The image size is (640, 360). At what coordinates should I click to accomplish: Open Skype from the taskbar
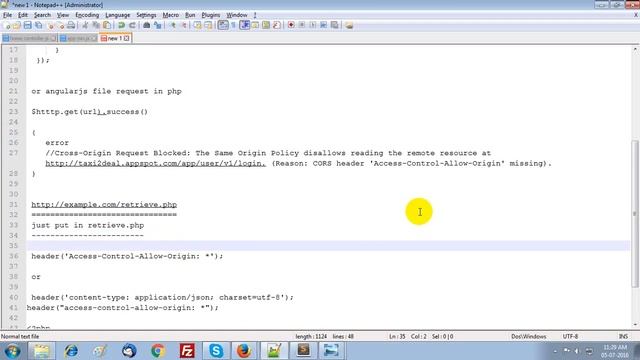216,351
